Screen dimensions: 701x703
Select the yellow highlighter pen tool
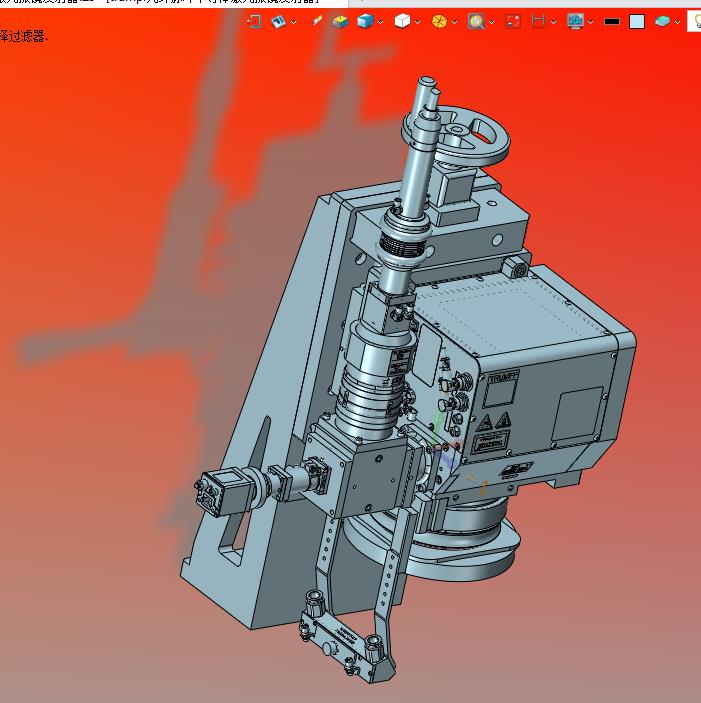[x=316, y=21]
